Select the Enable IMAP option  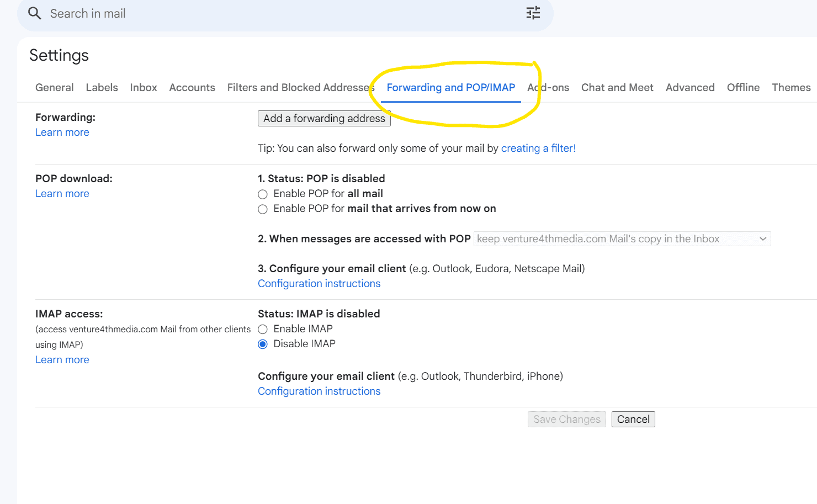(x=263, y=330)
